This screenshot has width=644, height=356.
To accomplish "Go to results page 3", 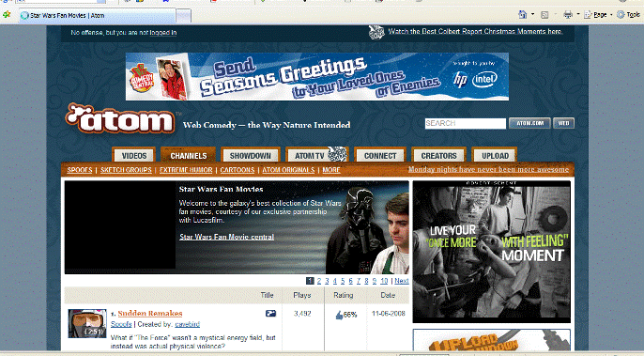I will pos(327,281).
